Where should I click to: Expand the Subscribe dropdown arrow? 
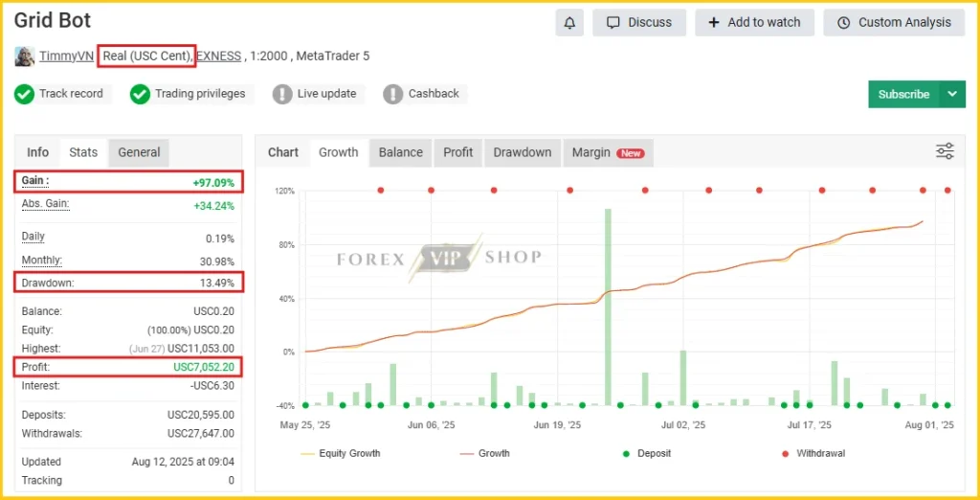[952, 94]
